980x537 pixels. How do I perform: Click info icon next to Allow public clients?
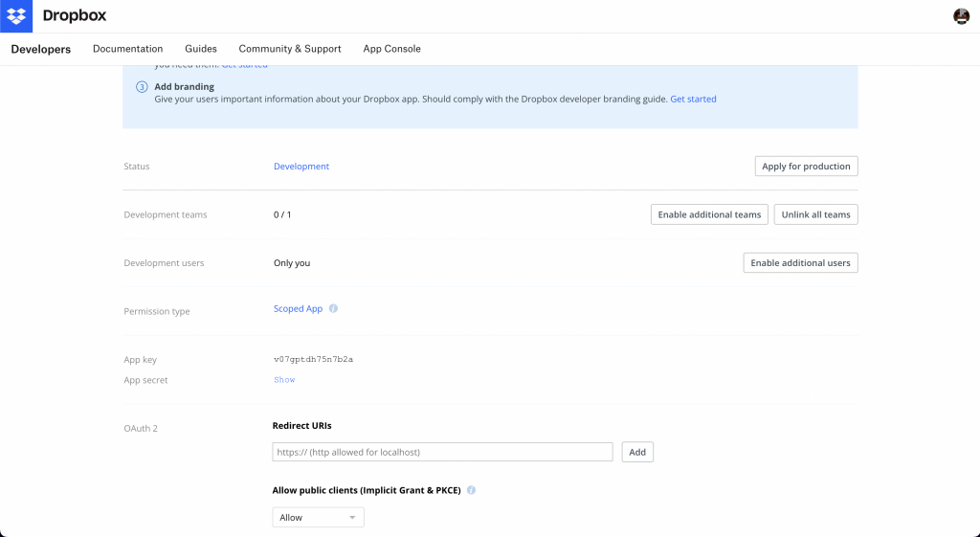[471, 490]
